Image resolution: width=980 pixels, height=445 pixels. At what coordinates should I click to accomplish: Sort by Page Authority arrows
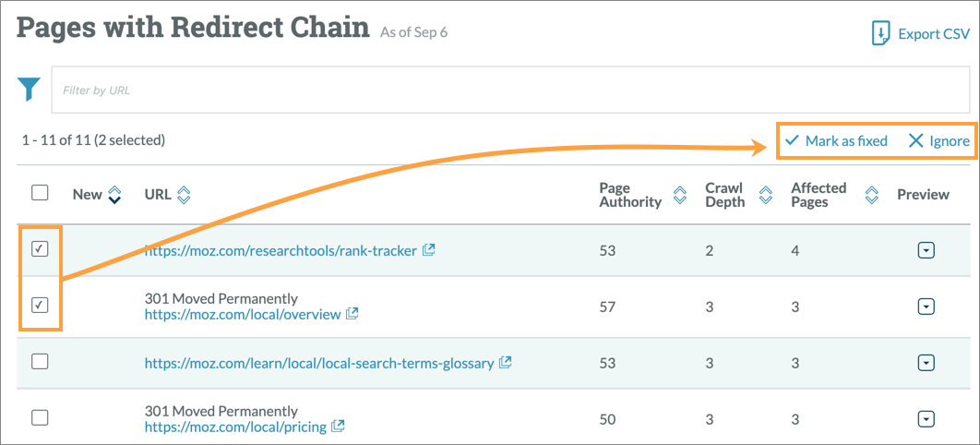(x=680, y=195)
